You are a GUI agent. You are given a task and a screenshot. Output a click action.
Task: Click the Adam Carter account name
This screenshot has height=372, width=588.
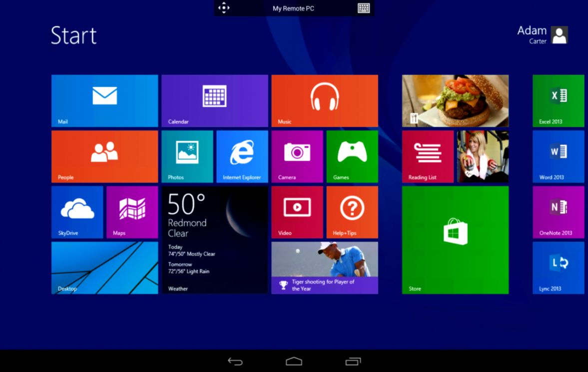[531, 34]
